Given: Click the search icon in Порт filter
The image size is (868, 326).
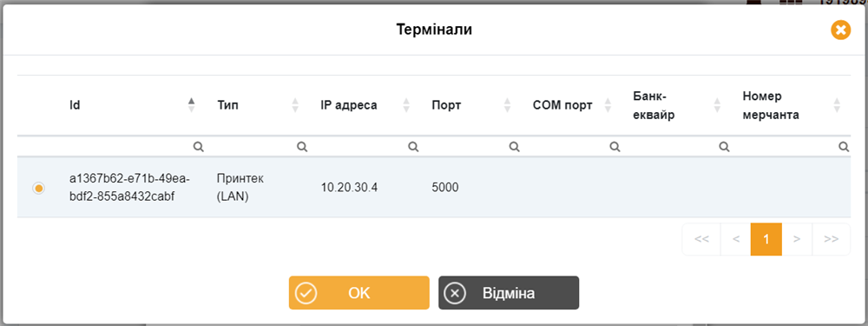Looking at the screenshot, I should [x=514, y=147].
